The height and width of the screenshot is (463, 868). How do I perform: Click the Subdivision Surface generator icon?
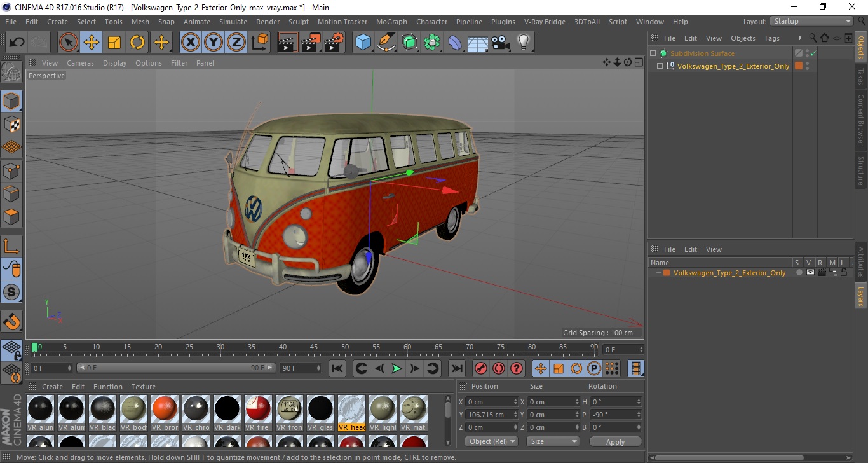click(x=410, y=43)
